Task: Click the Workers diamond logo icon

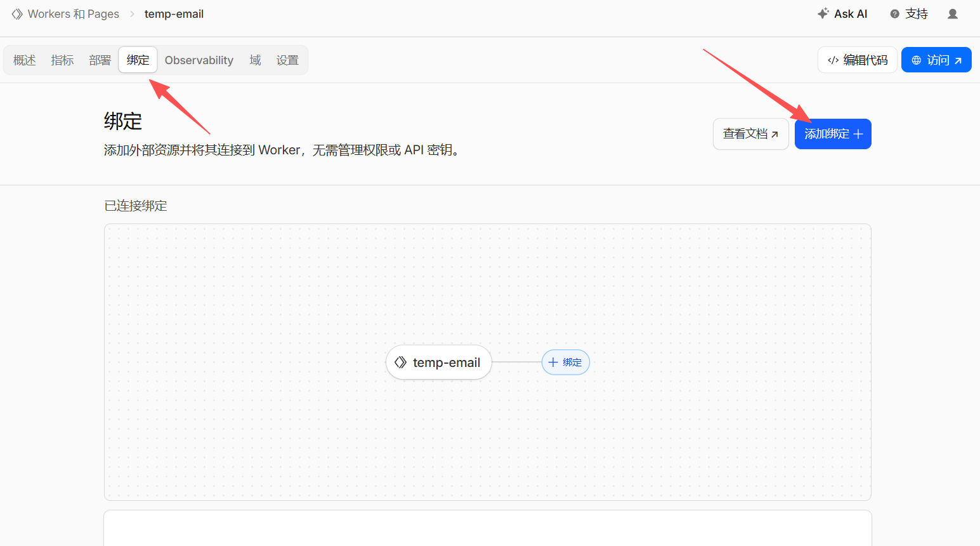Action: click(17, 14)
